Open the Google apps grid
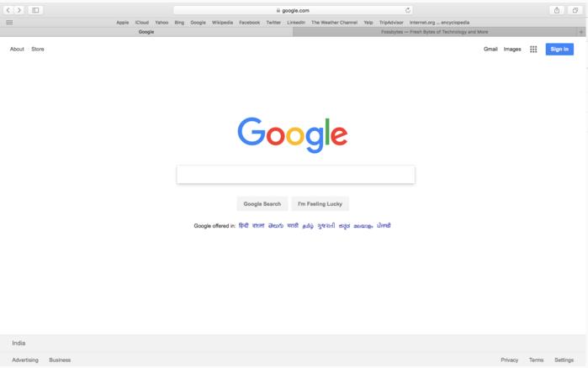The width and height of the screenshot is (588, 368). click(x=533, y=49)
